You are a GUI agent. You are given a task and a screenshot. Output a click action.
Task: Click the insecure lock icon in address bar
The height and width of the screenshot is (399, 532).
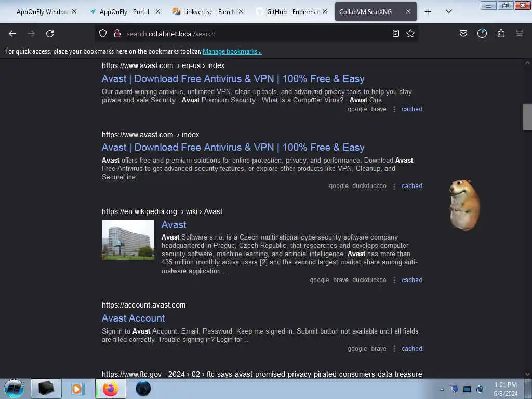(117, 34)
